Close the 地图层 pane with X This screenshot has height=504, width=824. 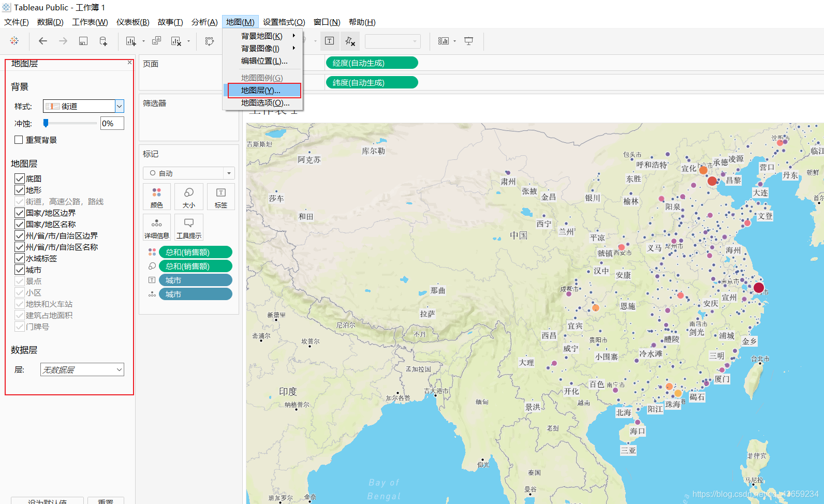(x=129, y=62)
